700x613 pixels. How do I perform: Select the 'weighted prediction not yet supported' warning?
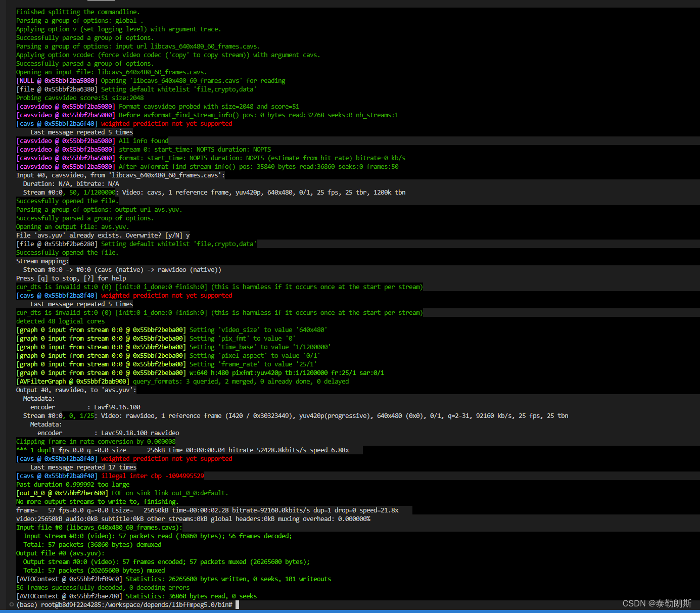click(x=167, y=123)
